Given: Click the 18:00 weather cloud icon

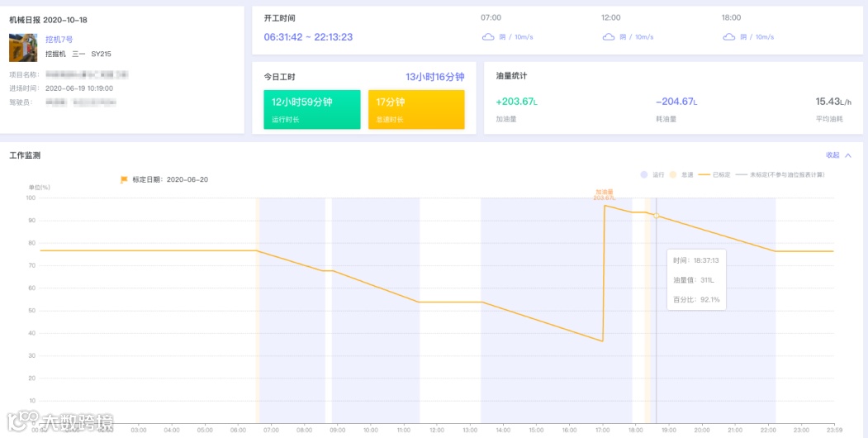Looking at the screenshot, I should [729, 37].
